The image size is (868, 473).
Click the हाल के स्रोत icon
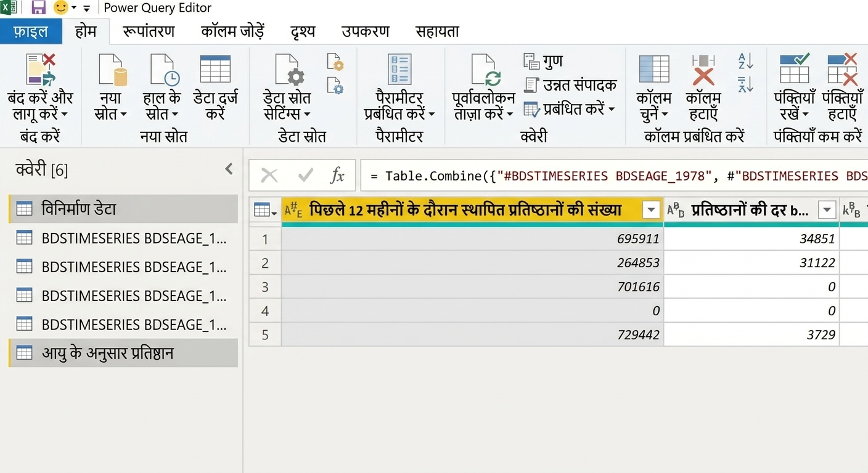pyautogui.click(x=164, y=70)
